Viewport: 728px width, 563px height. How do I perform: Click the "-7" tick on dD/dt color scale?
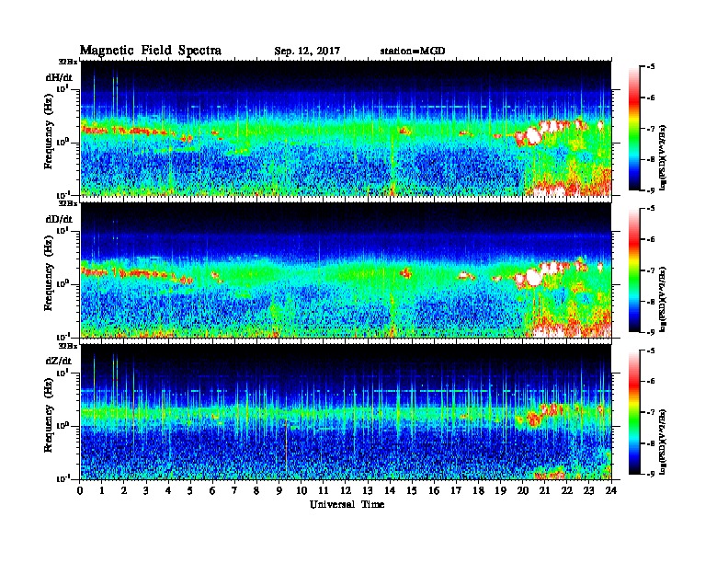pos(650,270)
